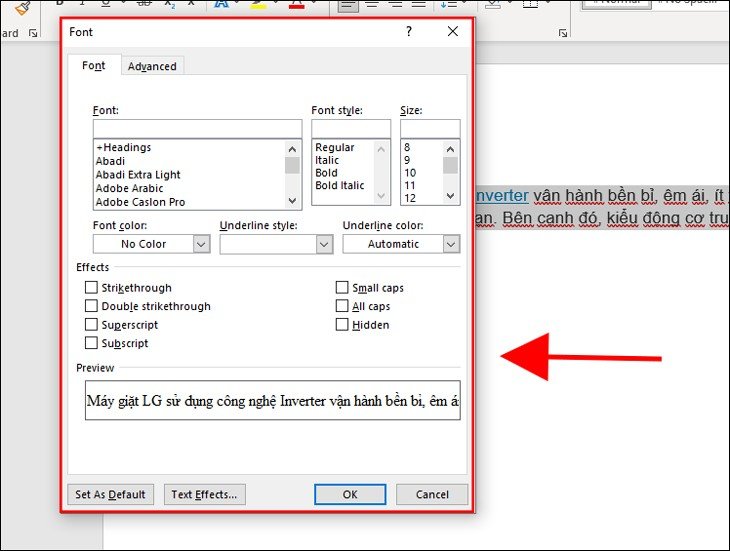Viewport: 730px width, 551px height.
Task: Tick the Superscript effect checkbox
Action: 92,325
